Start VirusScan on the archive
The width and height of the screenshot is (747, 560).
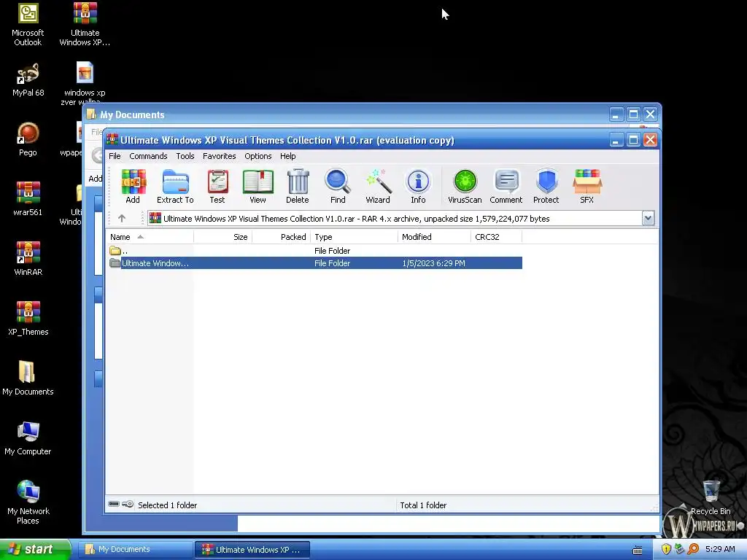pos(465,186)
